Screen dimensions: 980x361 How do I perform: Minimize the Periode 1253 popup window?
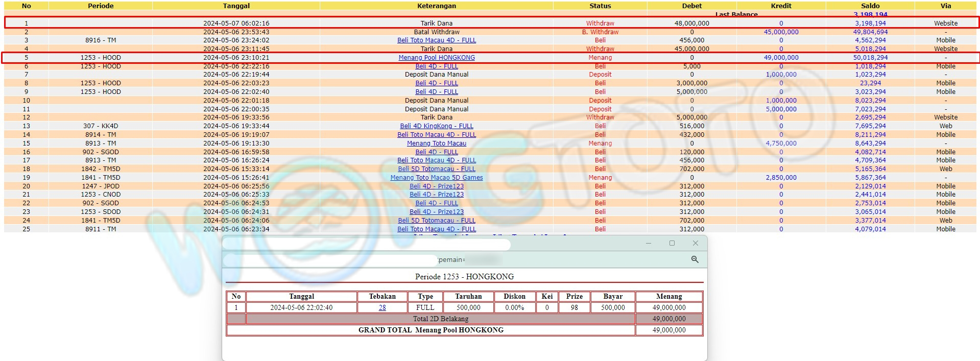point(649,243)
